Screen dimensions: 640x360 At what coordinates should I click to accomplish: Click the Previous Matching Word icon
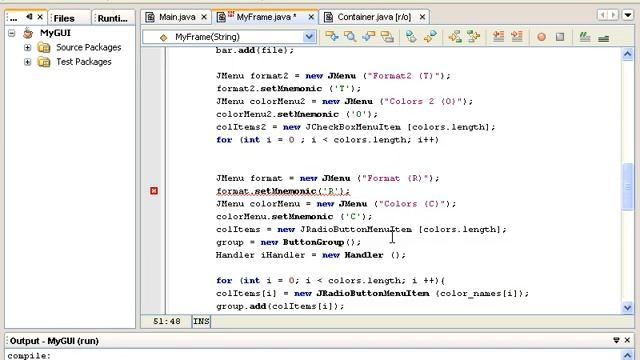(x=455, y=37)
